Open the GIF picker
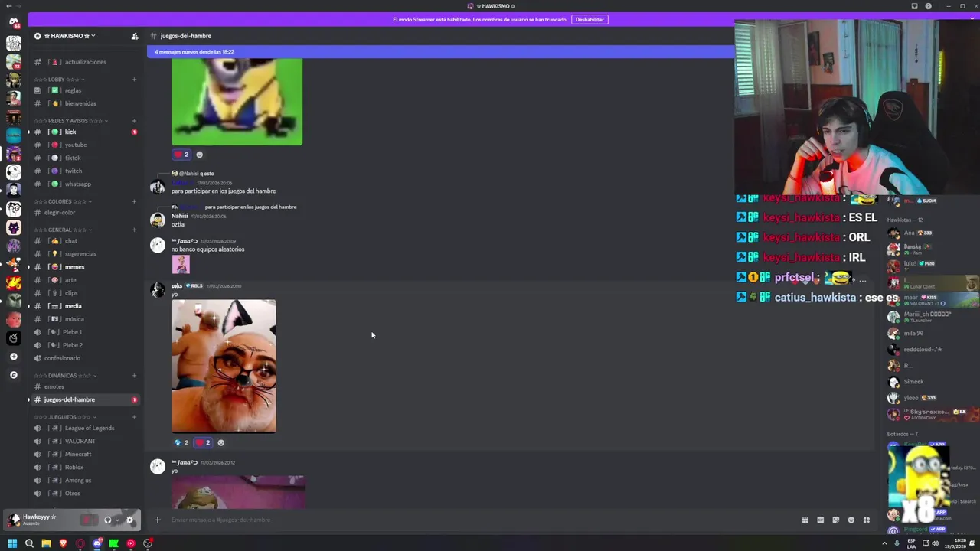Screen dimensions: 980x551 (820, 520)
